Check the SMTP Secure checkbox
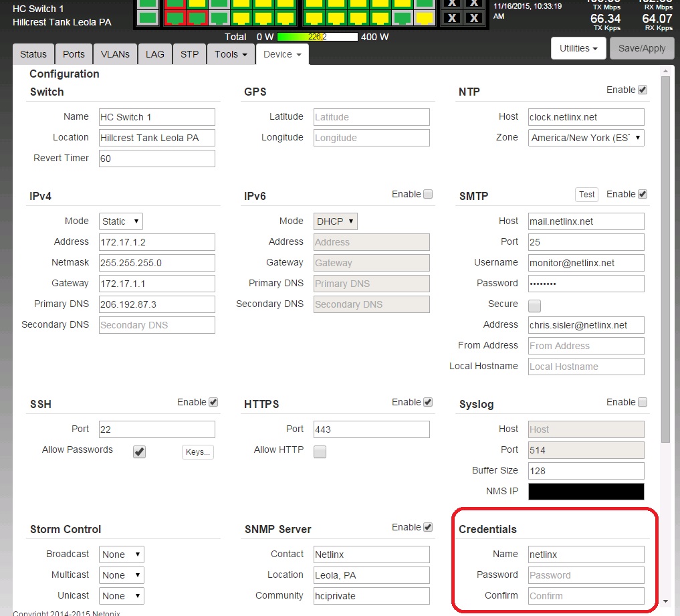 click(x=535, y=306)
